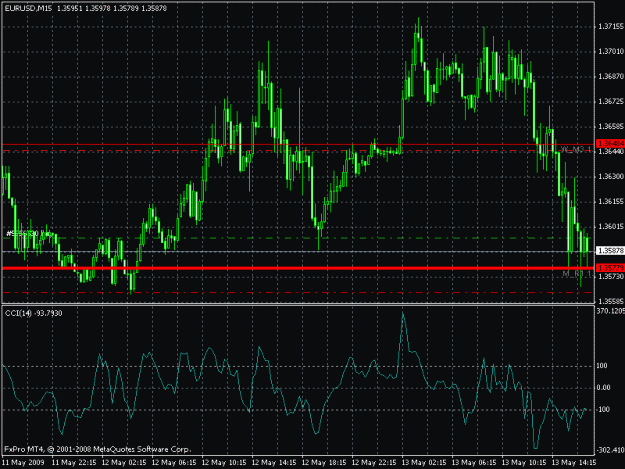Click the 1.37155 price axis label
625x469 pixels.
pyautogui.click(x=611, y=26)
